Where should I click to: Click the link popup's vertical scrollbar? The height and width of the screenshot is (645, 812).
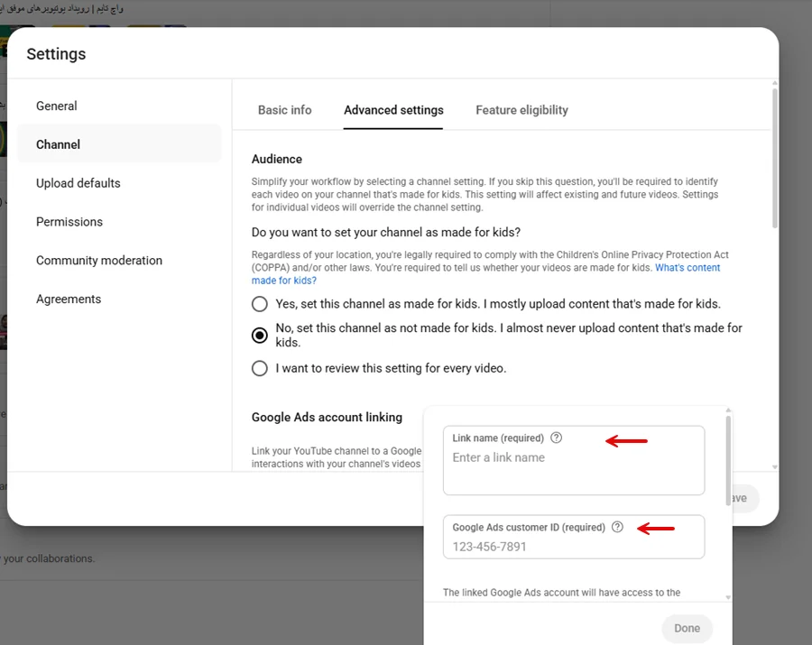(727, 451)
